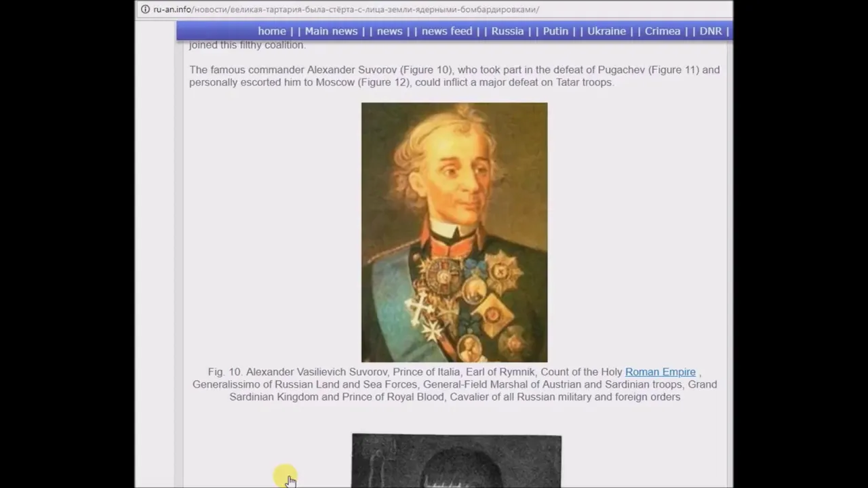Click the Suvorov portrait image
868x488 pixels.
tap(454, 232)
